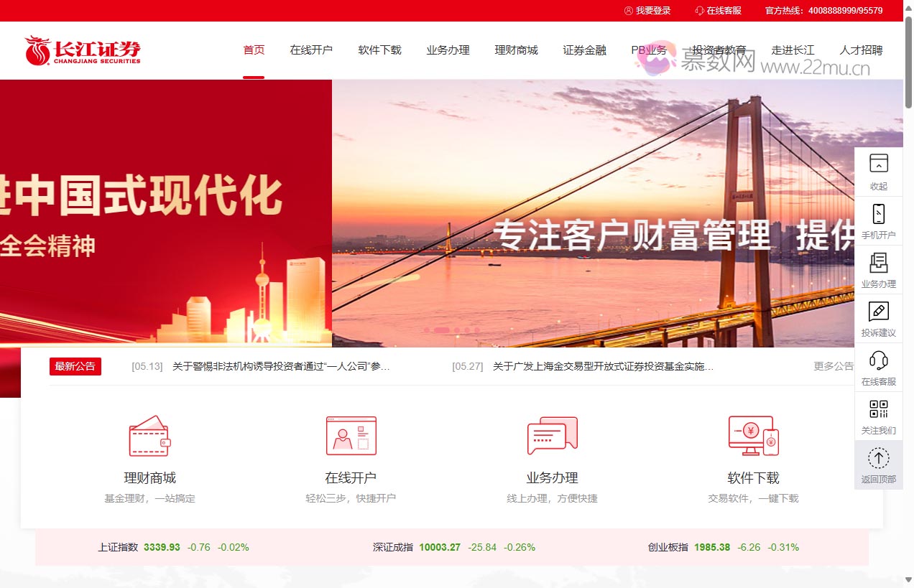Switch to the last carousel slide dot

(x=476, y=331)
